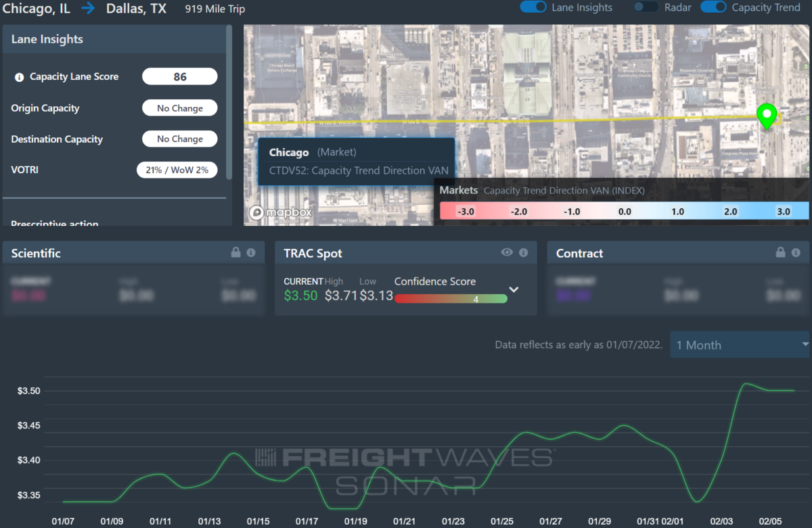Click the lock icon on Contract card

point(780,252)
